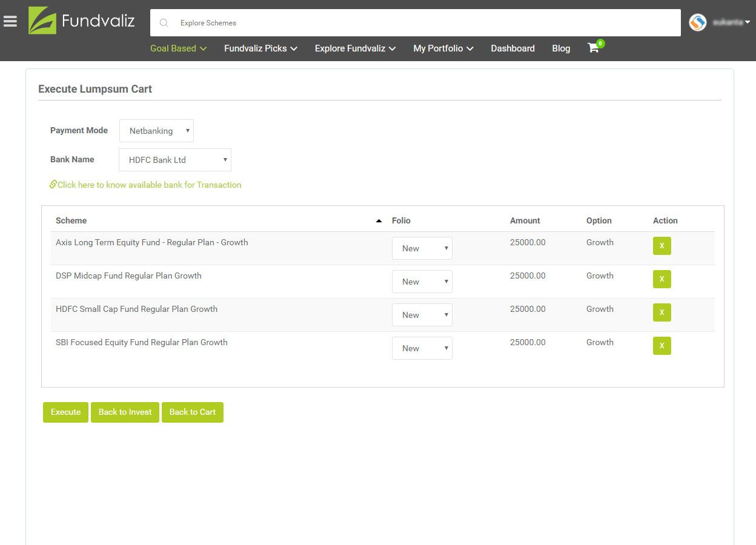
Task: Click the Fundvaliz logo
Action: [x=82, y=21]
